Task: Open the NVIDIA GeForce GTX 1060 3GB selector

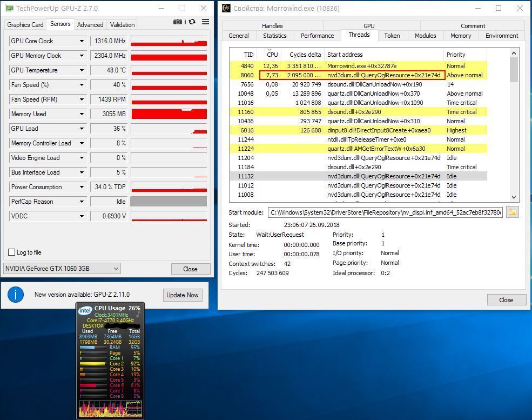Action: pos(62,268)
